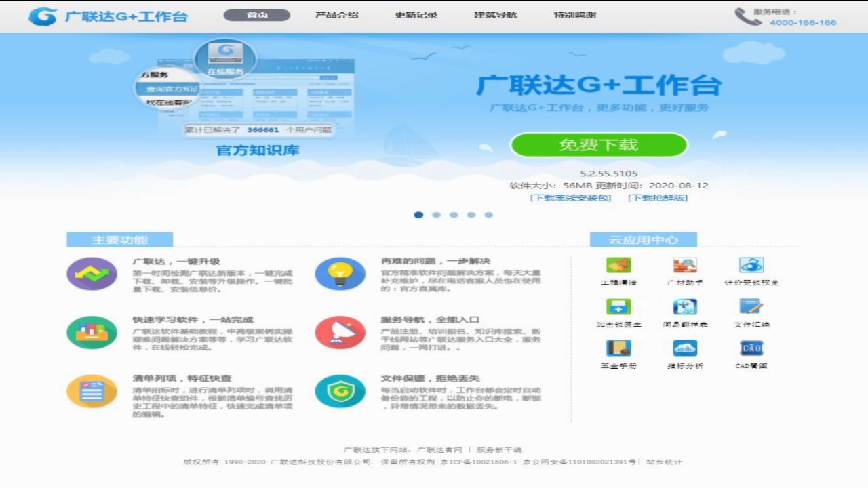Select the first carousel slide dot
Image resolution: width=868 pixels, height=488 pixels.
coord(418,215)
